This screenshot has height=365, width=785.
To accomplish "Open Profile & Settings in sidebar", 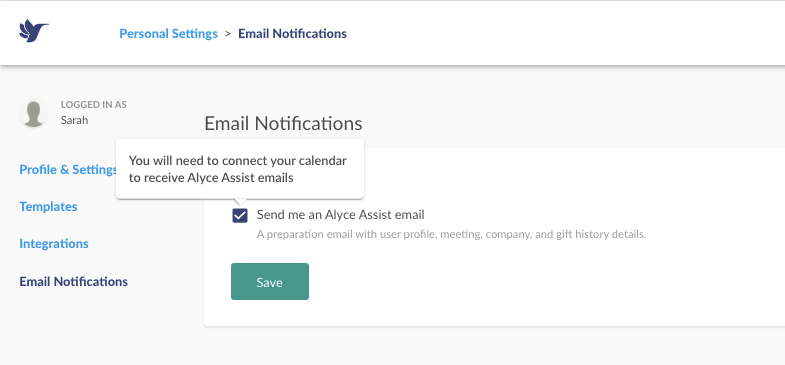I will click(68, 169).
